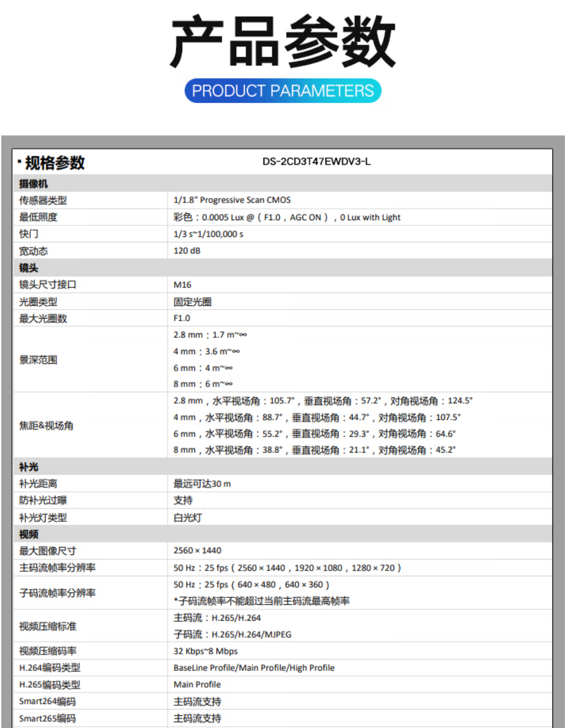Select the 最低照度 value cell
Viewport: 565px width, 728px height.
point(287,217)
